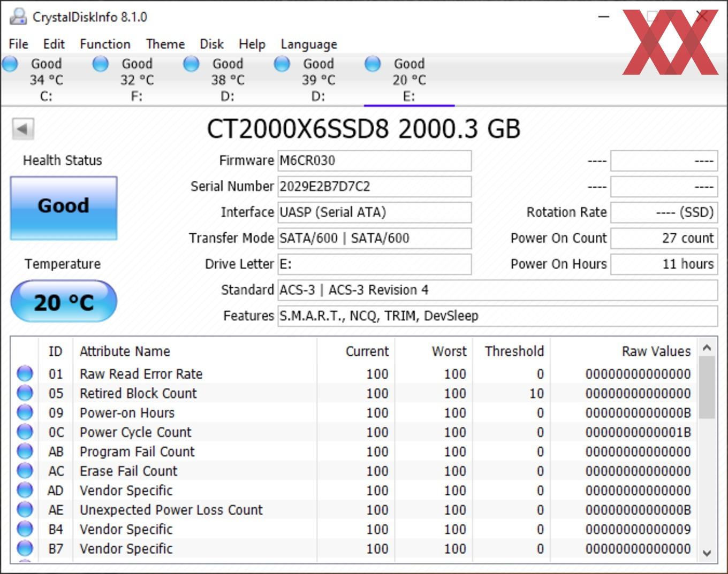Open the Help menu
The height and width of the screenshot is (574, 728).
click(x=252, y=44)
